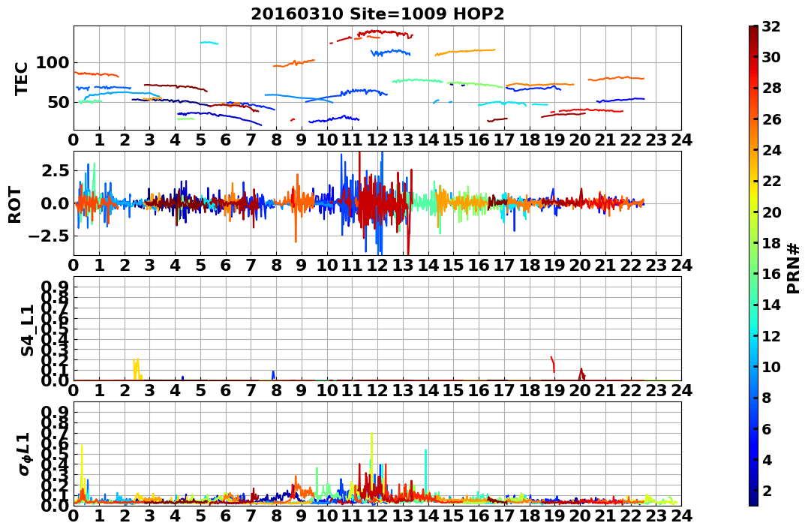Click the red S4_L1 trace near hour 19
Viewport: 808px width, 532px height.
coord(552,364)
